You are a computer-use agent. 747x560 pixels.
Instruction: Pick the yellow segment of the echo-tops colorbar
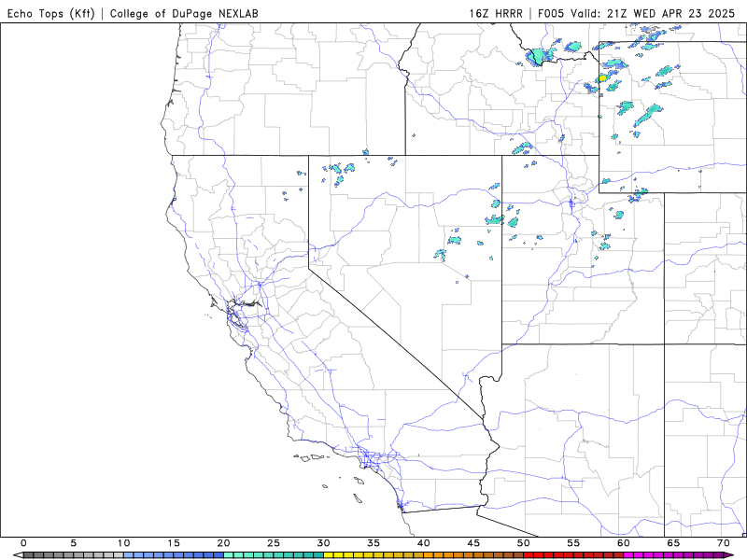click(373, 555)
